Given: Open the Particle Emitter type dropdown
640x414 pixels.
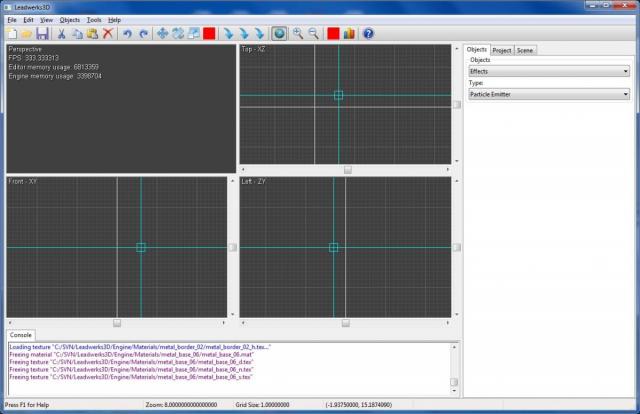Looking at the screenshot, I should (548, 94).
